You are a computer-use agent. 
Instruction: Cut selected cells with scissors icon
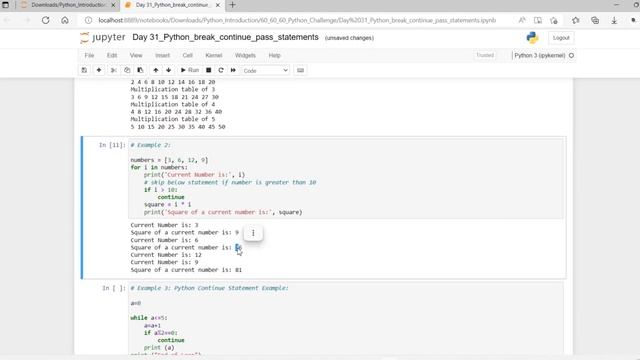pos(114,70)
